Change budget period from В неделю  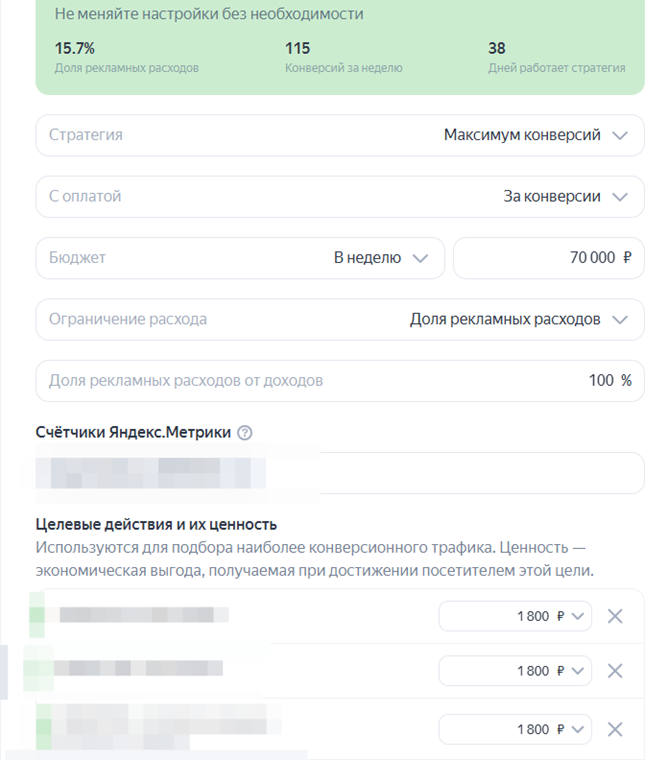(381, 258)
